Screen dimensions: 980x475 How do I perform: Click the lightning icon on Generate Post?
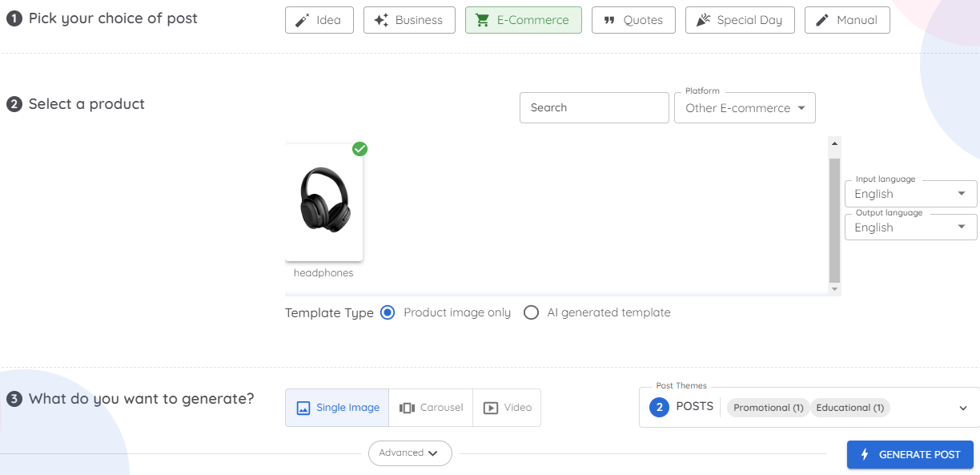tap(864, 454)
